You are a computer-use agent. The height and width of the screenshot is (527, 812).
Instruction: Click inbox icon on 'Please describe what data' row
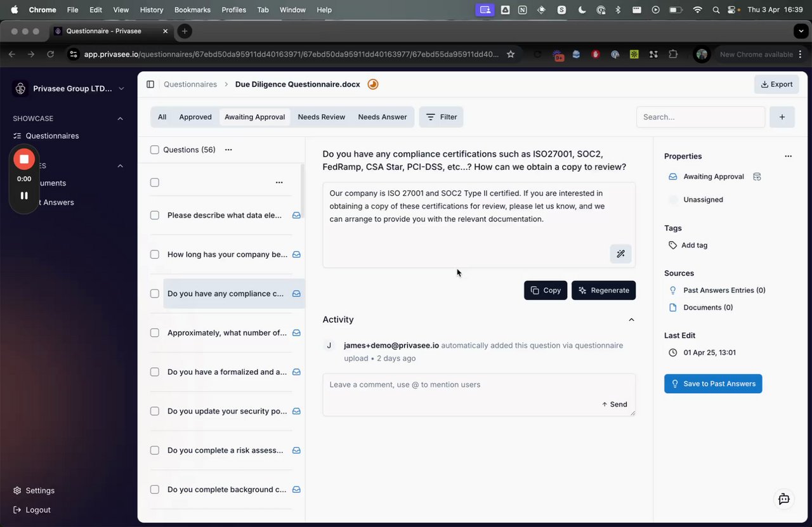pyautogui.click(x=296, y=216)
